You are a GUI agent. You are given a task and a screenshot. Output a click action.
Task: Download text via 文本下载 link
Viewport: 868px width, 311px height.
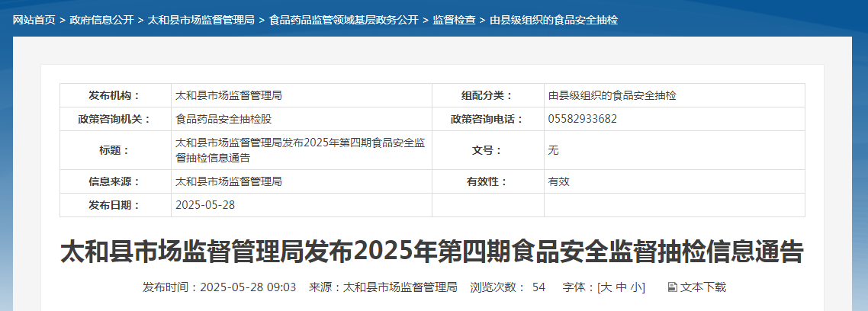pyautogui.click(x=703, y=287)
